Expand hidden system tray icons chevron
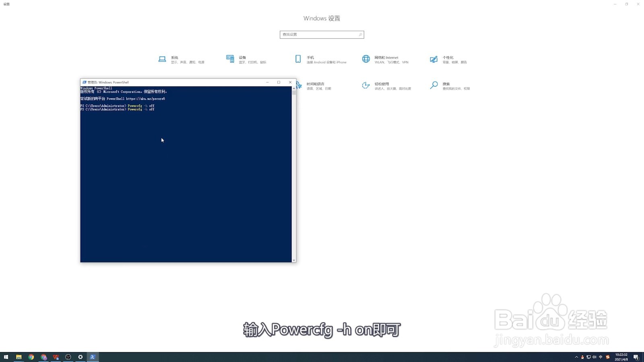Viewport: 644px width, 362px height. [576, 357]
